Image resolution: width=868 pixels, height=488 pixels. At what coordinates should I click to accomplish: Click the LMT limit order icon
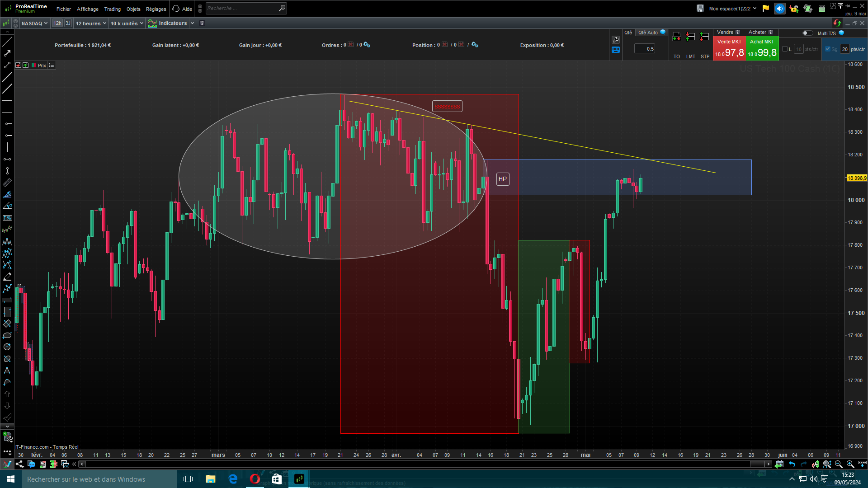tap(690, 38)
